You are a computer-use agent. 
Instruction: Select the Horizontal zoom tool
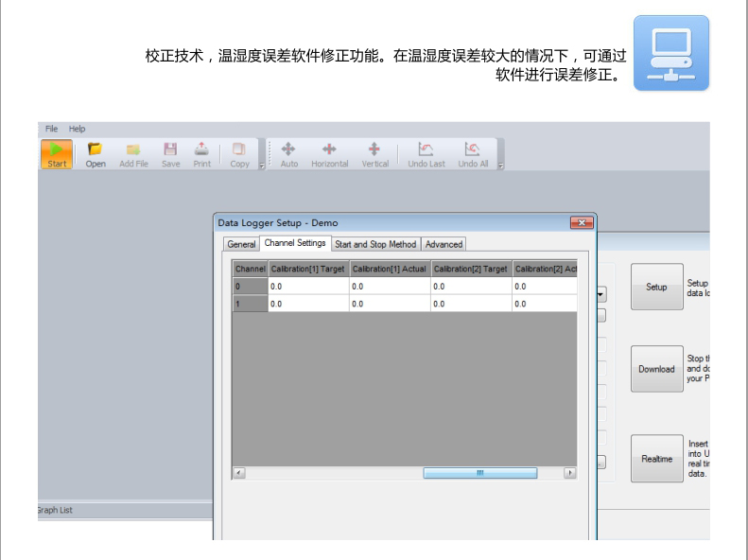[330, 154]
